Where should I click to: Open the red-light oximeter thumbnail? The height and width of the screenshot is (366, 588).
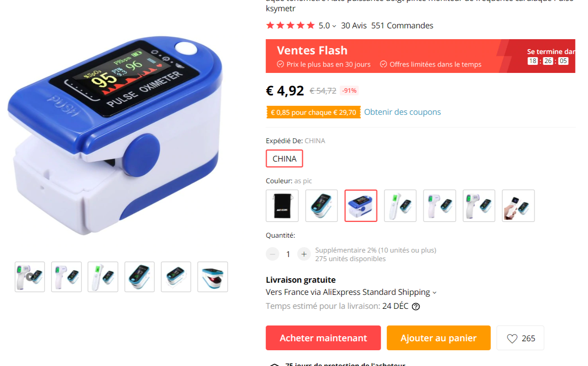213,277
